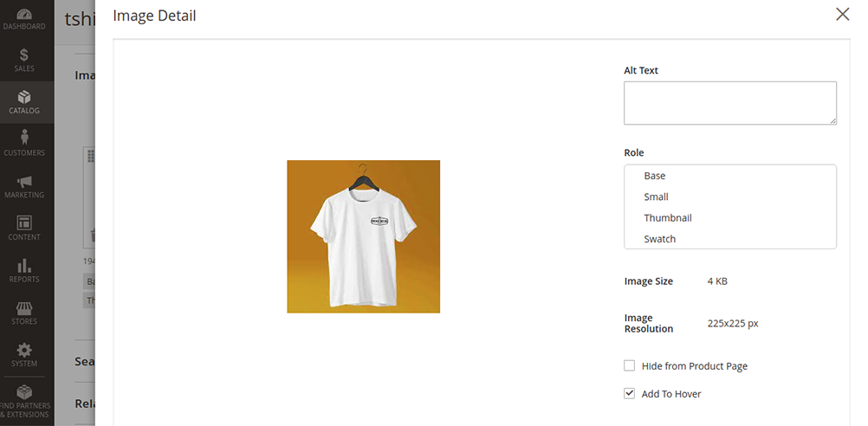Open the Content layout icon

tap(24, 223)
